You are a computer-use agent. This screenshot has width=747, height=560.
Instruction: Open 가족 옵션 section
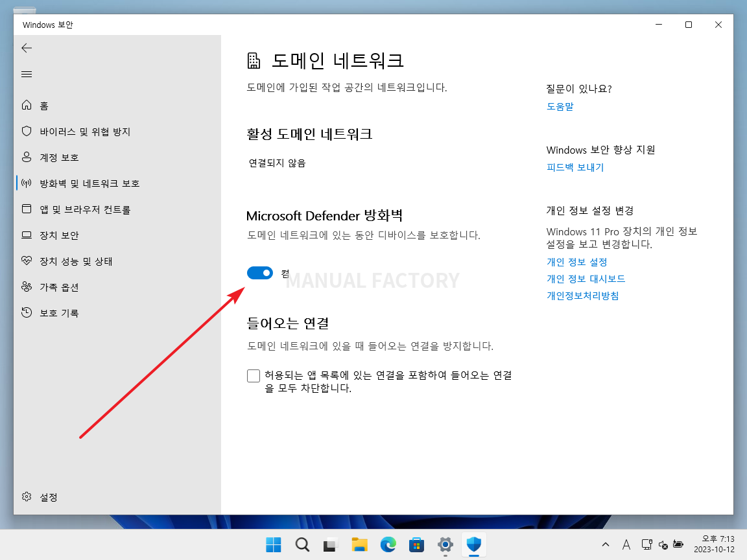pos(59,287)
